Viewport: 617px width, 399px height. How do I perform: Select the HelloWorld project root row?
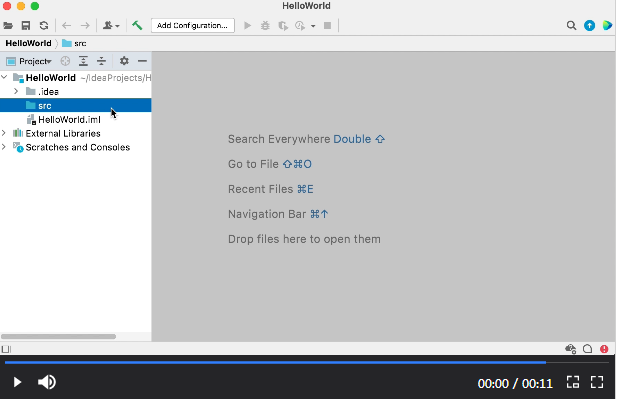click(x=76, y=78)
